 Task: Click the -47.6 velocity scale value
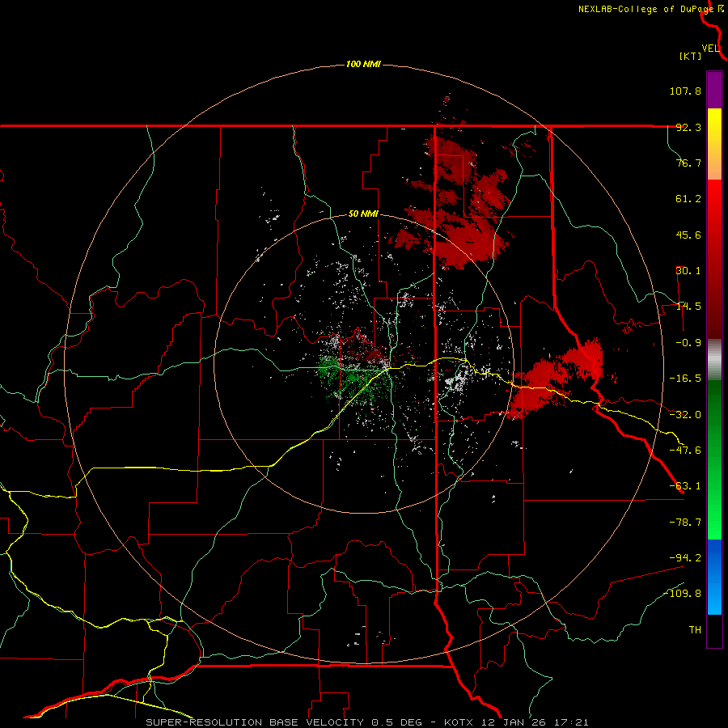coord(685,451)
